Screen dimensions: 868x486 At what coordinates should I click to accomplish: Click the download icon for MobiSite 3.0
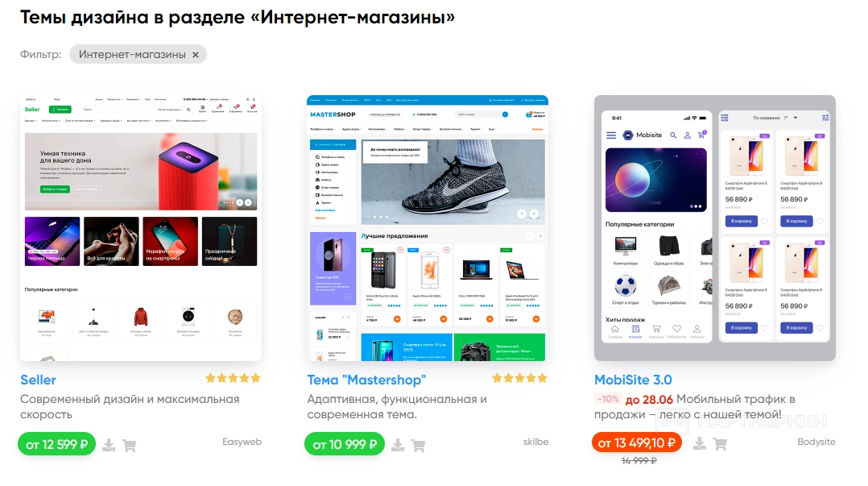[x=700, y=443]
